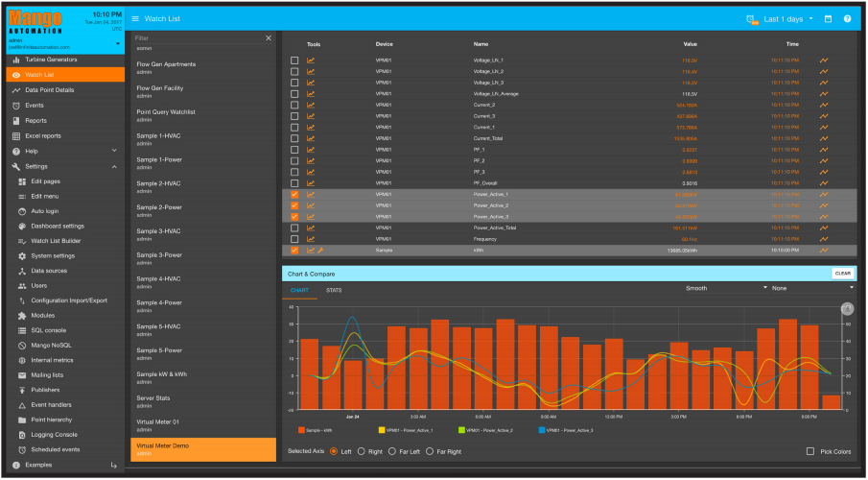
Task: Open chart icon for Voltage_LN_1 row
Action: tap(311, 60)
